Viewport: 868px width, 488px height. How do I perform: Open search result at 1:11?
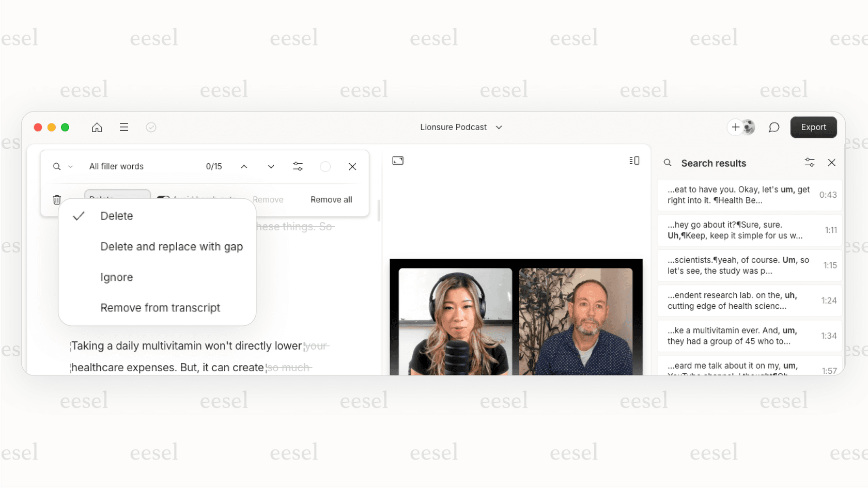(749, 230)
